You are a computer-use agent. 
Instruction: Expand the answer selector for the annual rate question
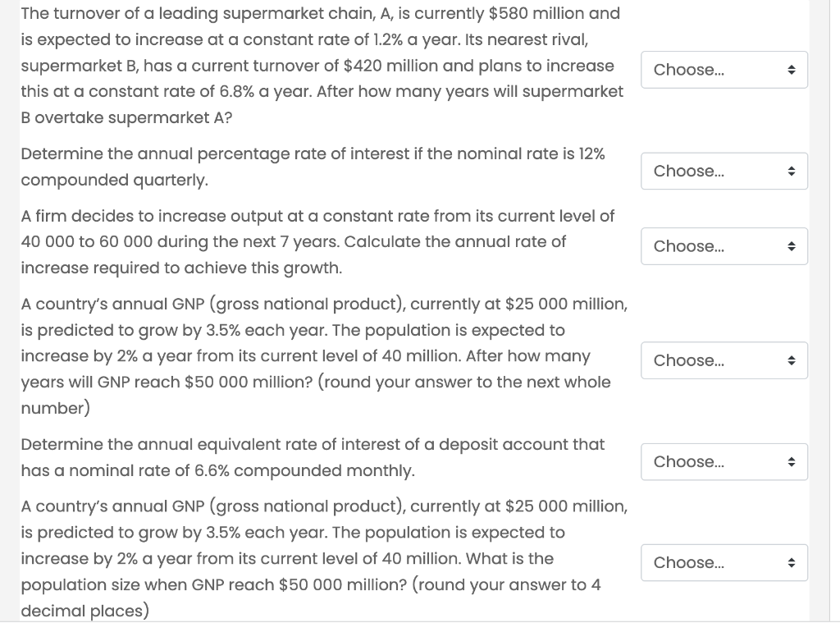point(724,246)
